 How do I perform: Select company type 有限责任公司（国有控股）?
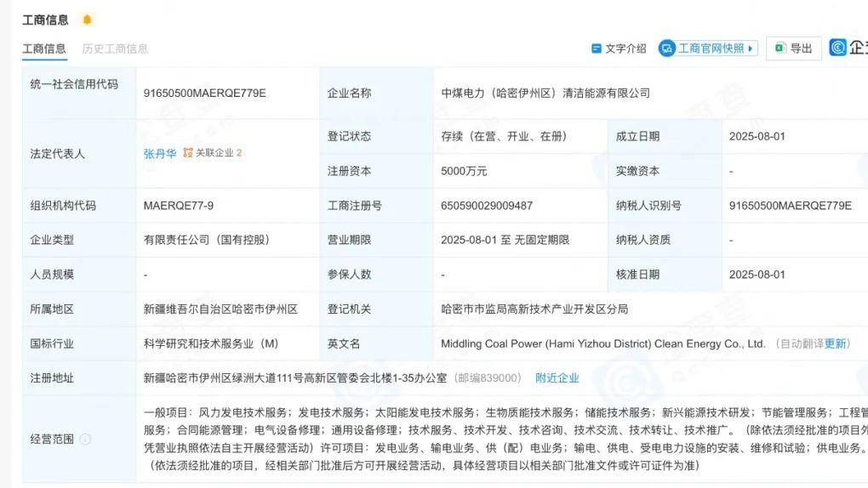pyautogui.click(x=207, y=240)
